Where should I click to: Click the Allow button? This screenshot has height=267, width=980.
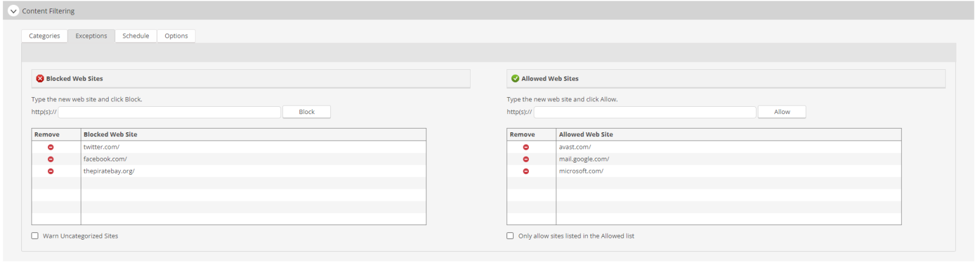click(x=782, y=112)
